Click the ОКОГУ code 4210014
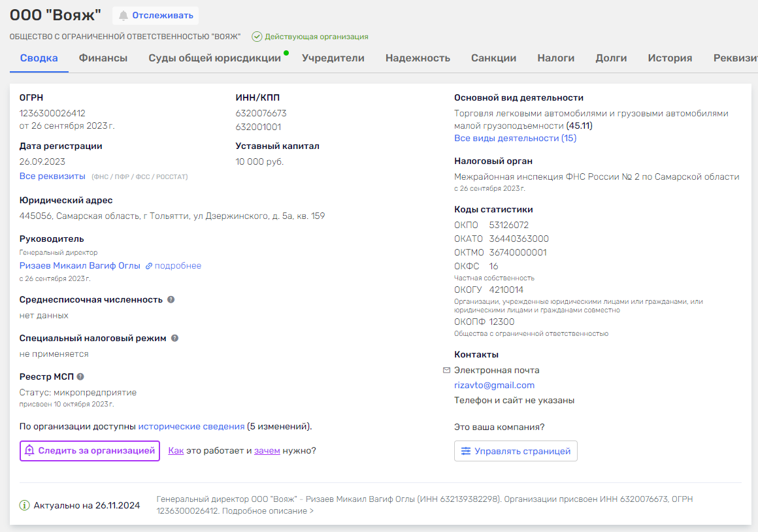The width and height of the screenshot is (758, 532). coord(506,290)
